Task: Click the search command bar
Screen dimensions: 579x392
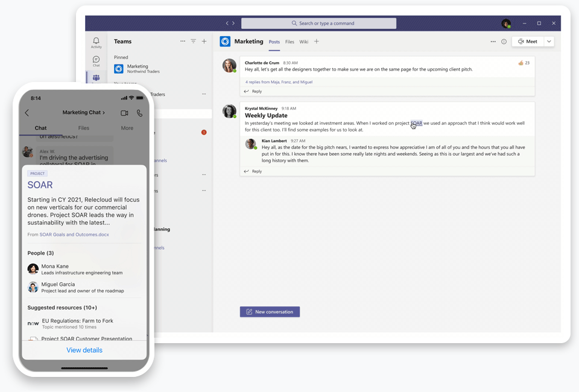Action: (x=318, y=23)
